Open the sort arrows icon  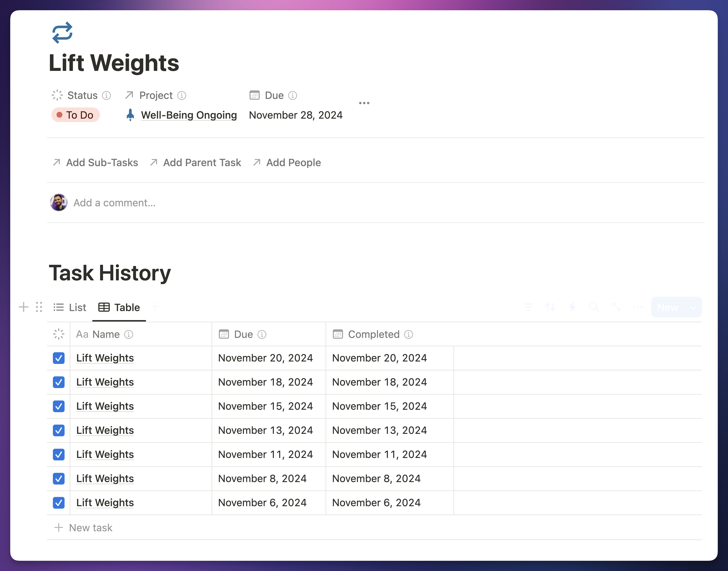[x=550, y=307]
